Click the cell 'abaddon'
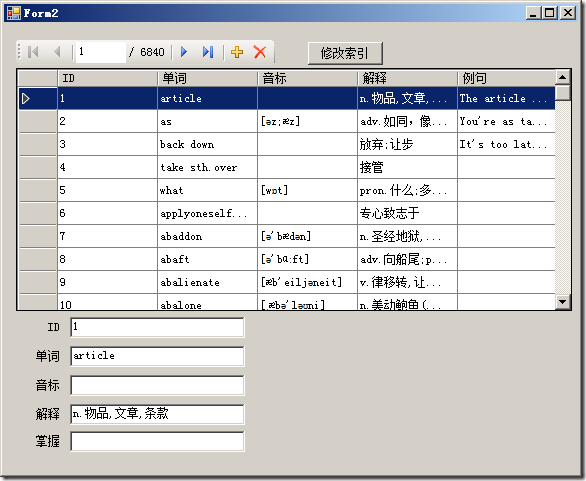This screenshot has width=586, height=481. click(207, 236)
